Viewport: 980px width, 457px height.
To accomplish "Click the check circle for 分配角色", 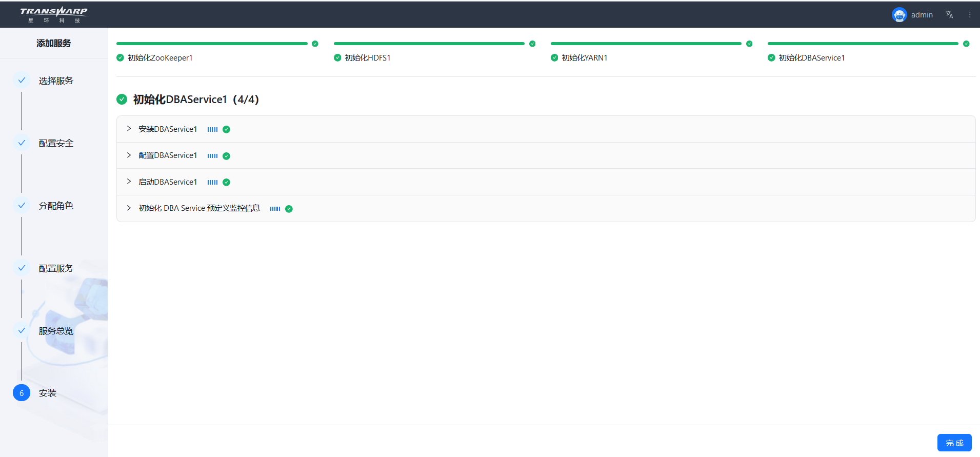I will tap(22, 205).
